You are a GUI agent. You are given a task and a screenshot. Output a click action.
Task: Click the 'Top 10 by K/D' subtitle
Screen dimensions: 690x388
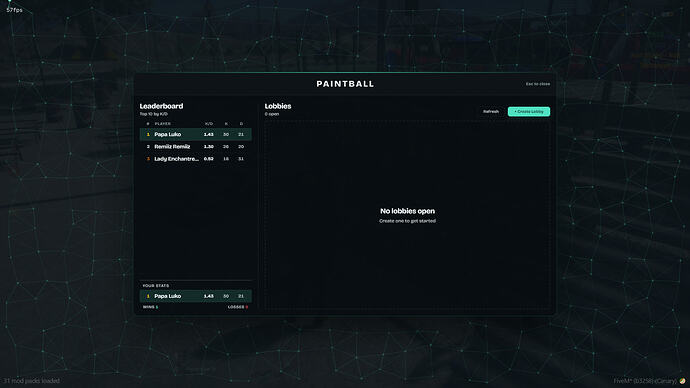154,114
